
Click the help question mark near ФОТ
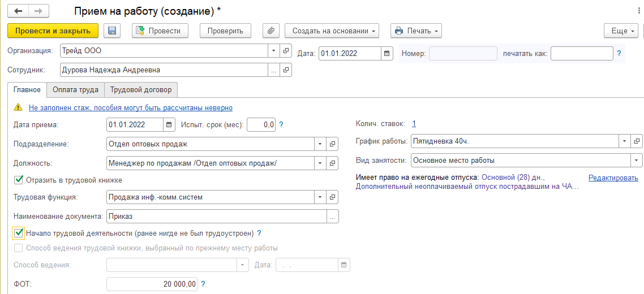[x=203, y=284]
